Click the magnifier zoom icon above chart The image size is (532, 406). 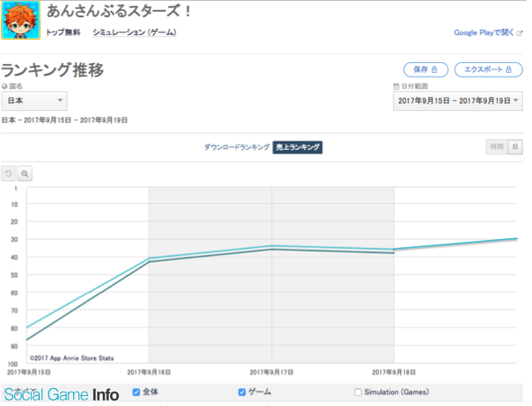24,174
